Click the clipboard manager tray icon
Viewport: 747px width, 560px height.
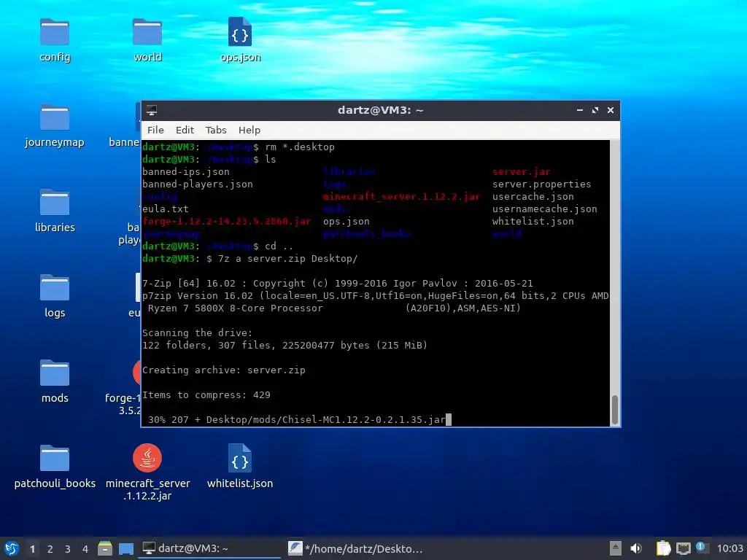pyautogui.click(x=663, y=548)
